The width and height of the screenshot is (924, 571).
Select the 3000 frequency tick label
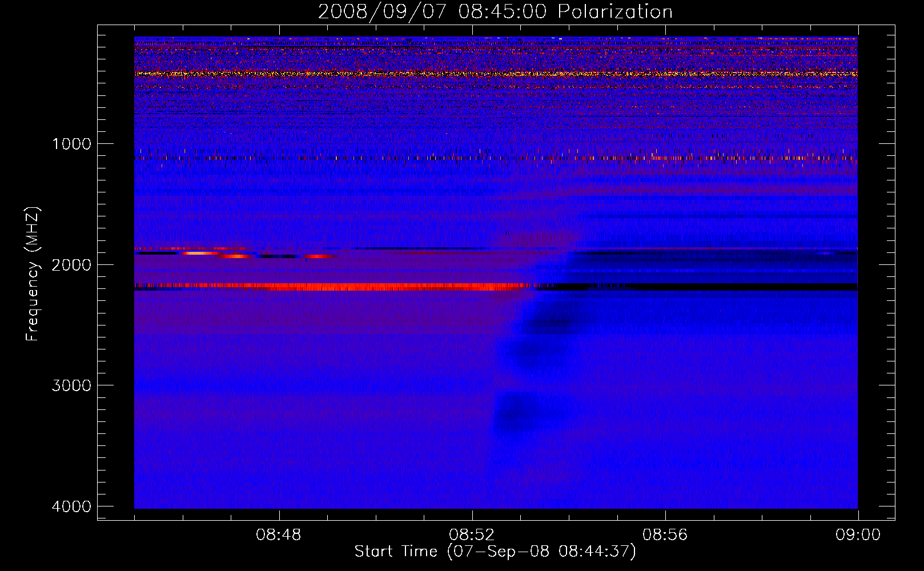click(x=71, y=385)
